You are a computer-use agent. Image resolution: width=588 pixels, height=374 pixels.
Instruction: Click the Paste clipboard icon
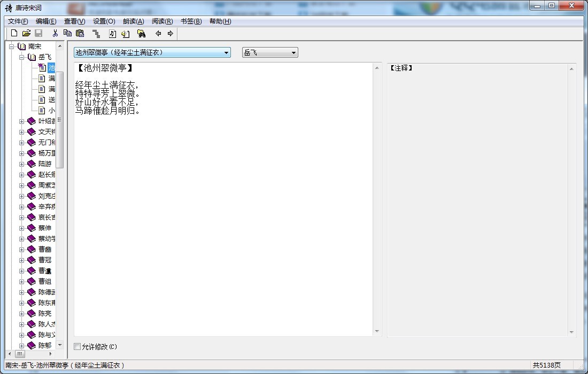tap(80, 34)
